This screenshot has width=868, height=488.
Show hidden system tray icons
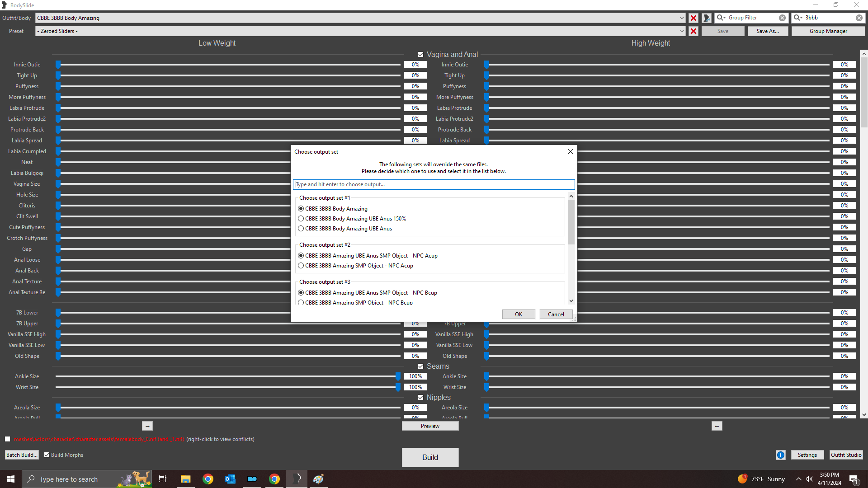tap(798, 479)
